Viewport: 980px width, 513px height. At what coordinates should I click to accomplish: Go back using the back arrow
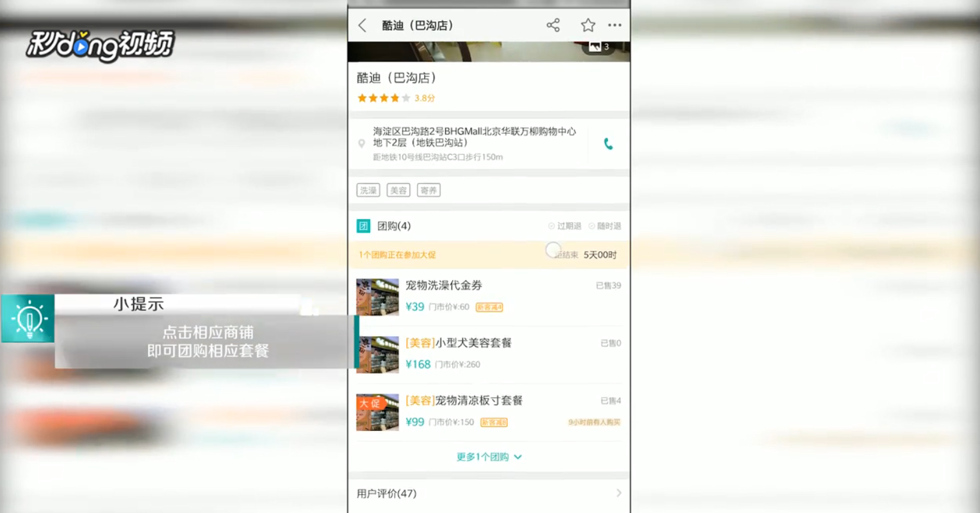[363, 25]
